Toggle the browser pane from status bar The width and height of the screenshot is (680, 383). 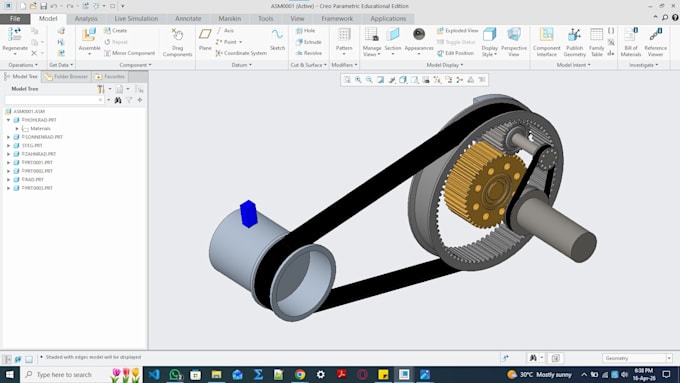click(x=18, y=359)
